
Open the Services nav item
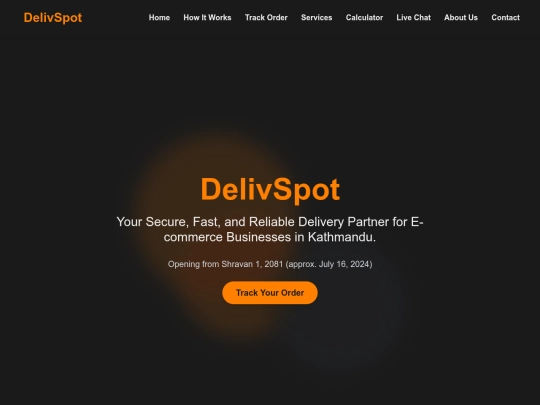click(x=316, y=18)
